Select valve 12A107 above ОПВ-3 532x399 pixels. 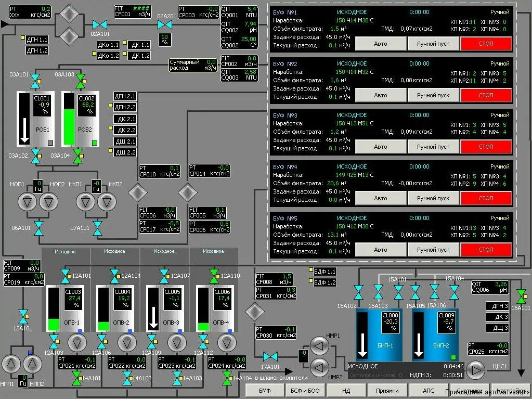coord(164,276)
